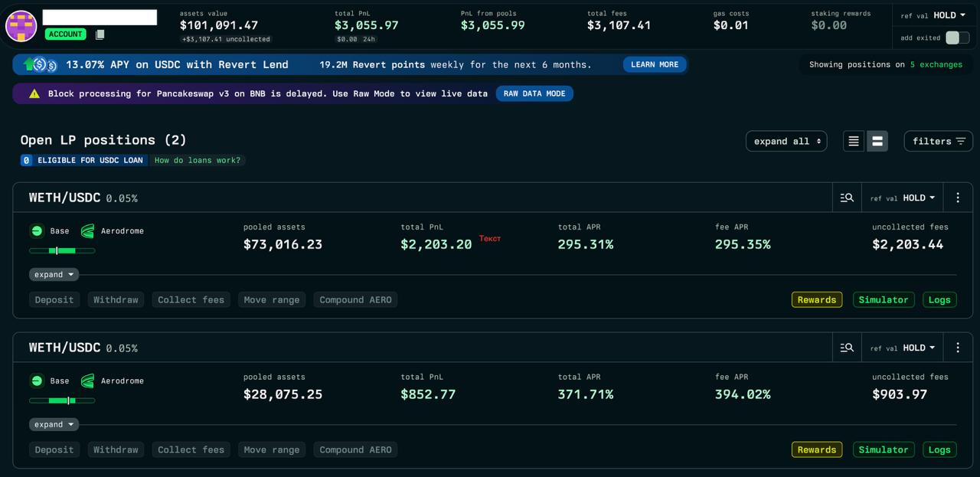The image size is (980, 477).
Task: Open the ACCOUNT badge
Action: [x=66, y=34]
